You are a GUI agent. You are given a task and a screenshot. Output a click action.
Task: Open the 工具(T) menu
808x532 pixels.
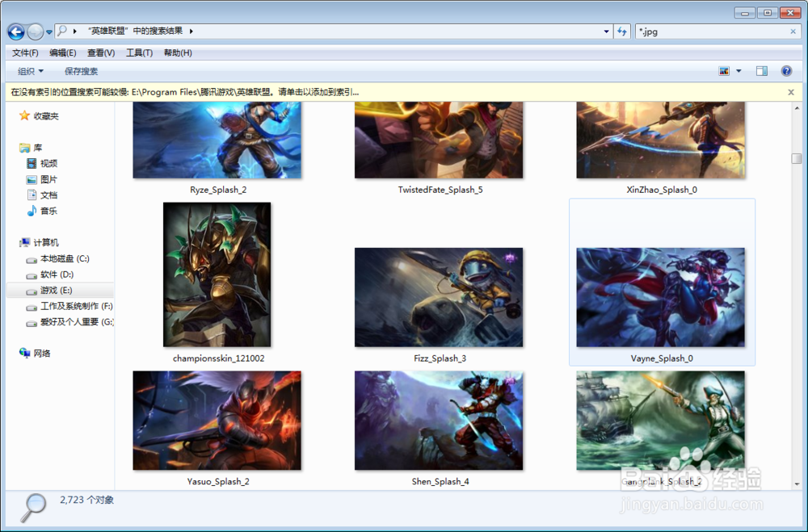(x=139, y=52)
